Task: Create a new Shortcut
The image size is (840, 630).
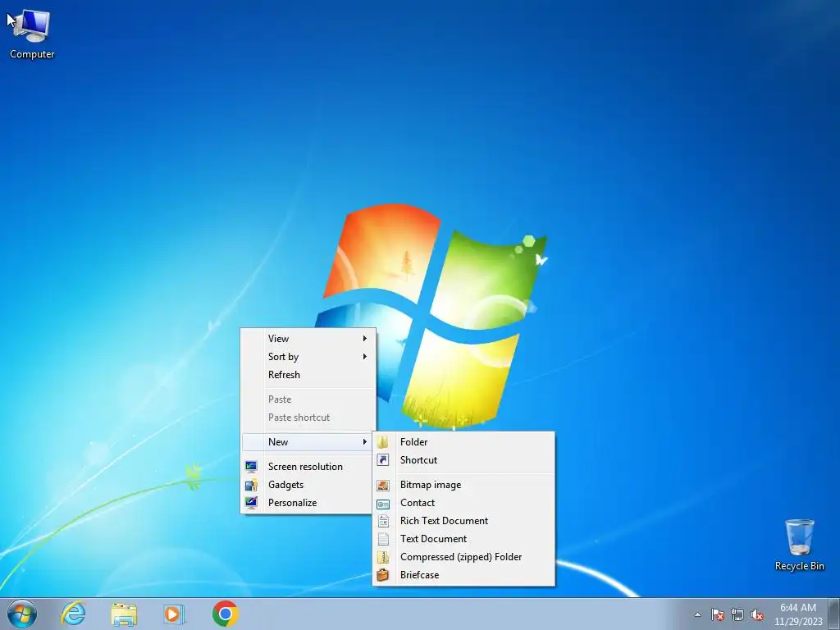Action: 464,460
